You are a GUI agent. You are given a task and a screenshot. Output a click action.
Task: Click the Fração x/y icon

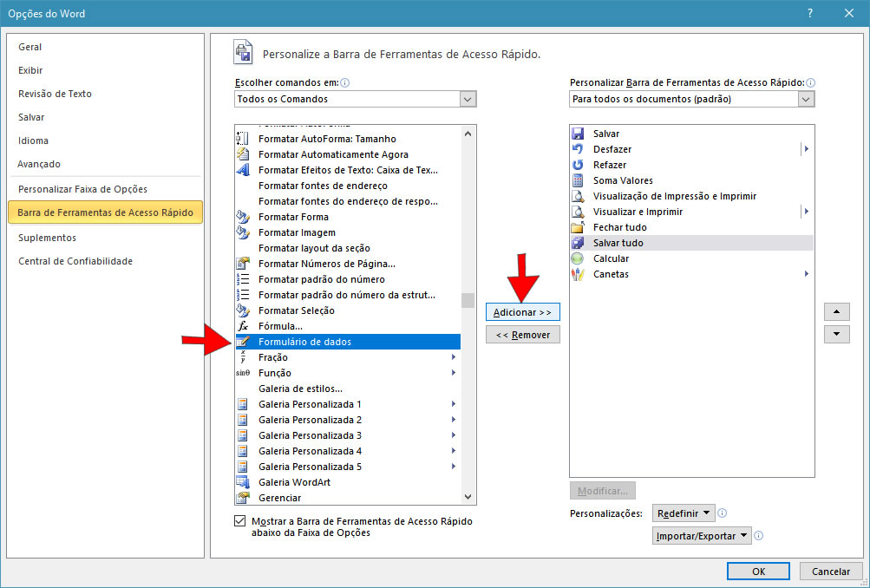coord(243,357)
